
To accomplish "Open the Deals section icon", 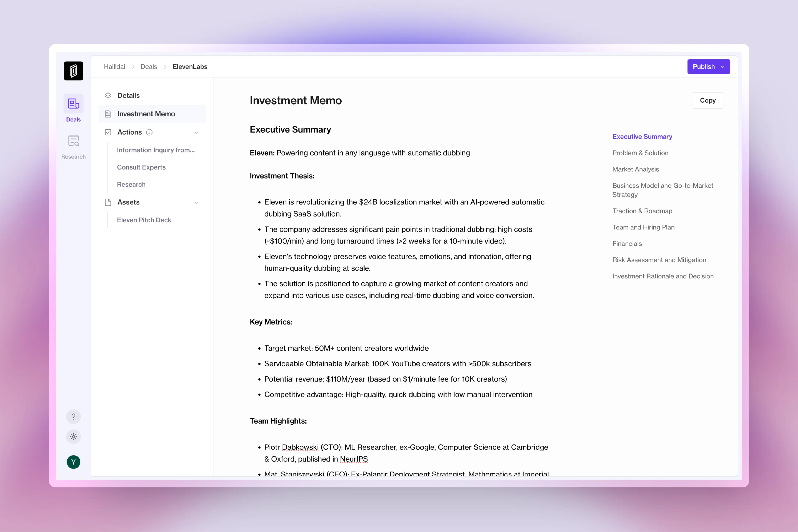I will coord(73,103).
